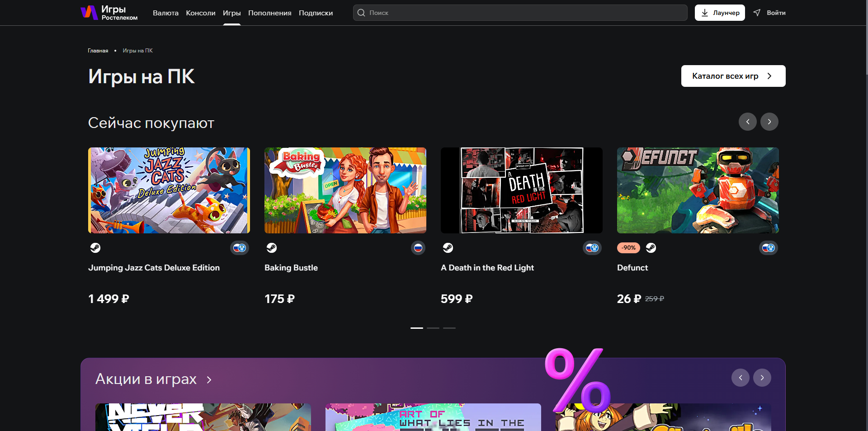Click the Игры Ростелеком logo
The height and width of the screenshot is (431, 868).
pos(109,13)
